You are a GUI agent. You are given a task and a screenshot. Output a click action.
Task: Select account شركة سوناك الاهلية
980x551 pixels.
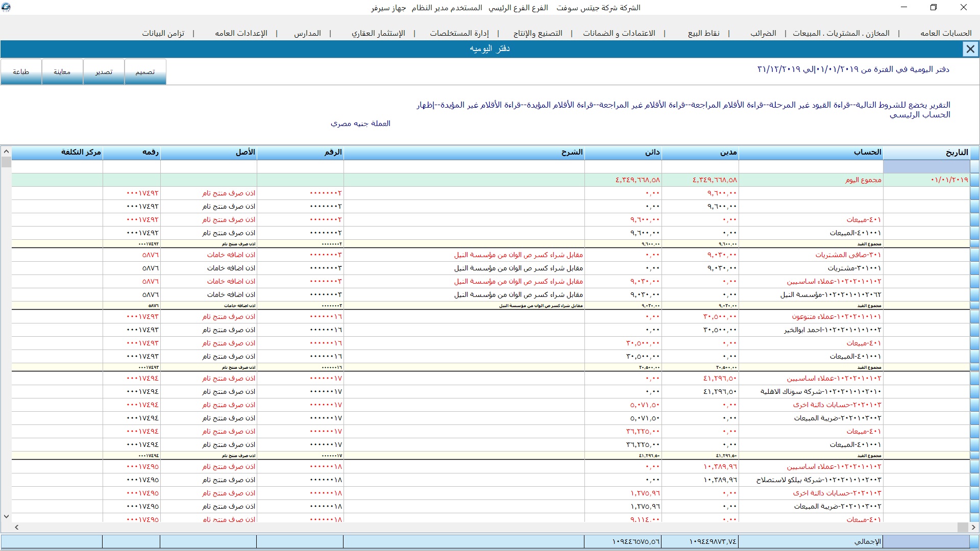[821, 391]
